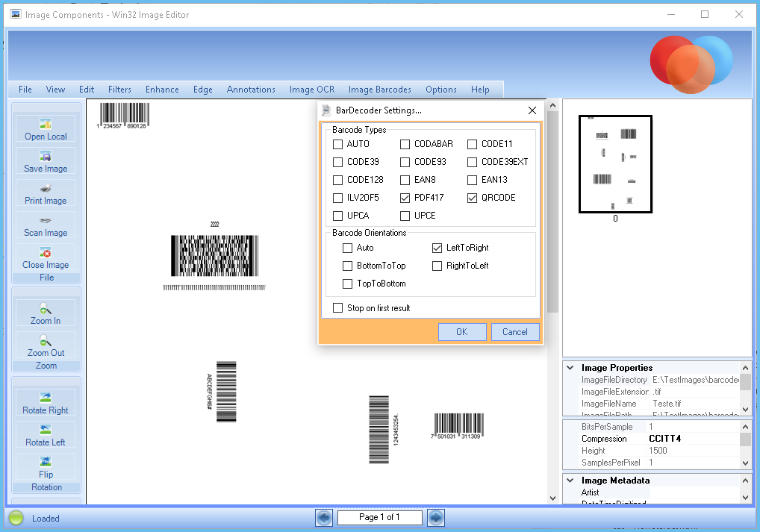The width and height of the screenshot is (760, 532).
Task: Open the File menu
Action: [25, 90]
